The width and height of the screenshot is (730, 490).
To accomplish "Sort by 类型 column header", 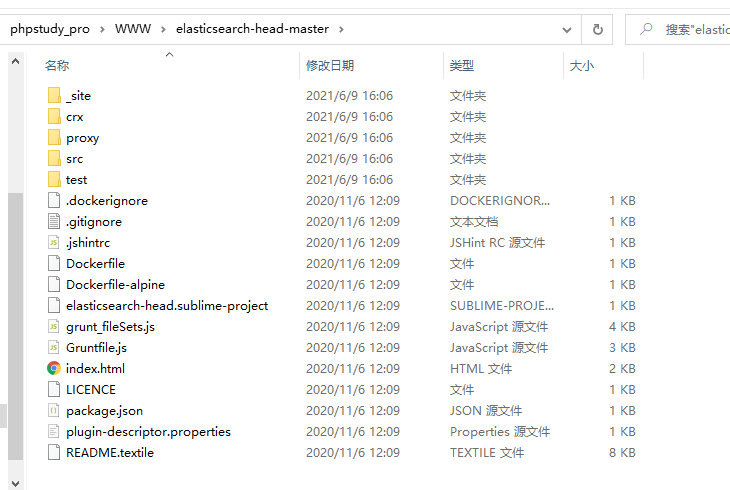I will 462,66.
